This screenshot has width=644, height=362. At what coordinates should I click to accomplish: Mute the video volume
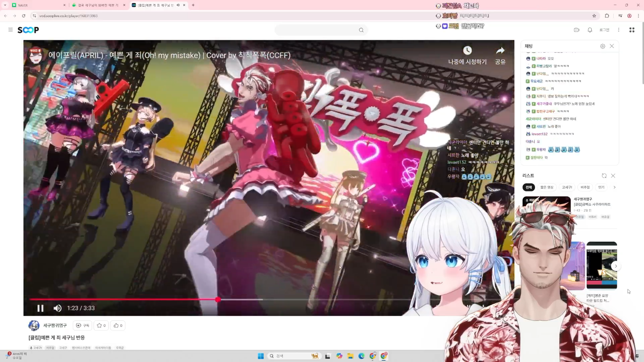click(57, 308)
